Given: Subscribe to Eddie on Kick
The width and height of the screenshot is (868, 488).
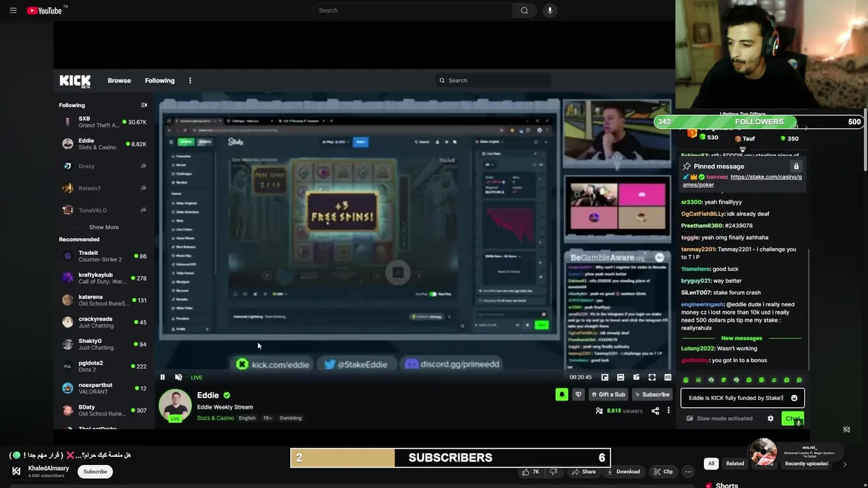Looking at the screenshot, I should coord(652,394).
